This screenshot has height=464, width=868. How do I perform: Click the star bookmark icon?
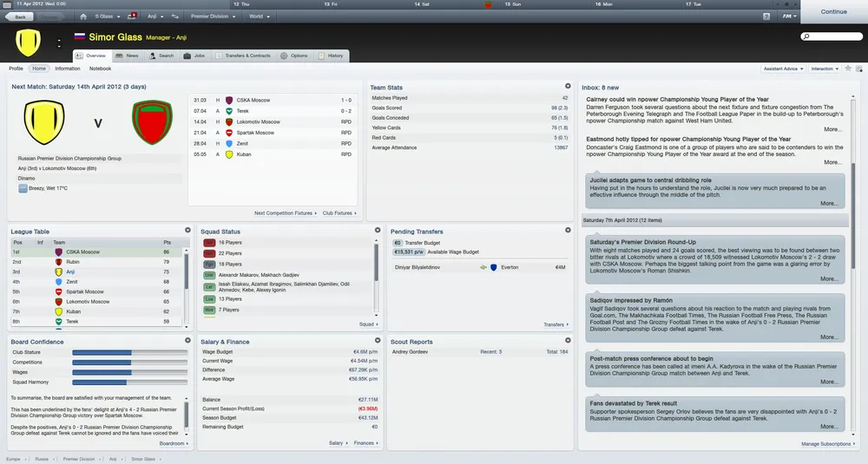click(x=848, y=69)
